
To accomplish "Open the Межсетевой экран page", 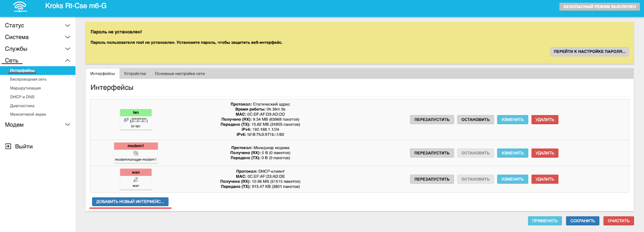I will [28, 114].
